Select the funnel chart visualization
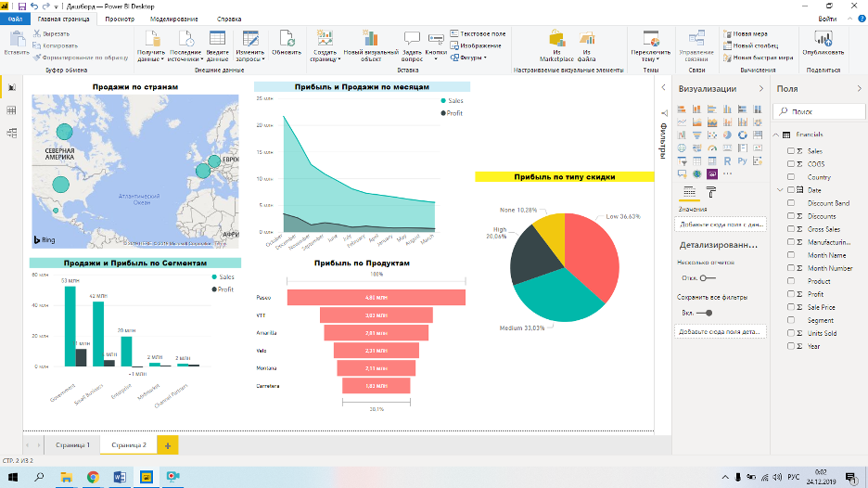 pyautogui.click(x=697, y=135)
